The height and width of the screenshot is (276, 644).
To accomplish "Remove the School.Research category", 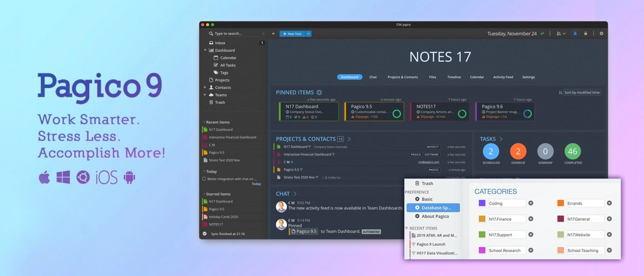I will tap(530, 250).
